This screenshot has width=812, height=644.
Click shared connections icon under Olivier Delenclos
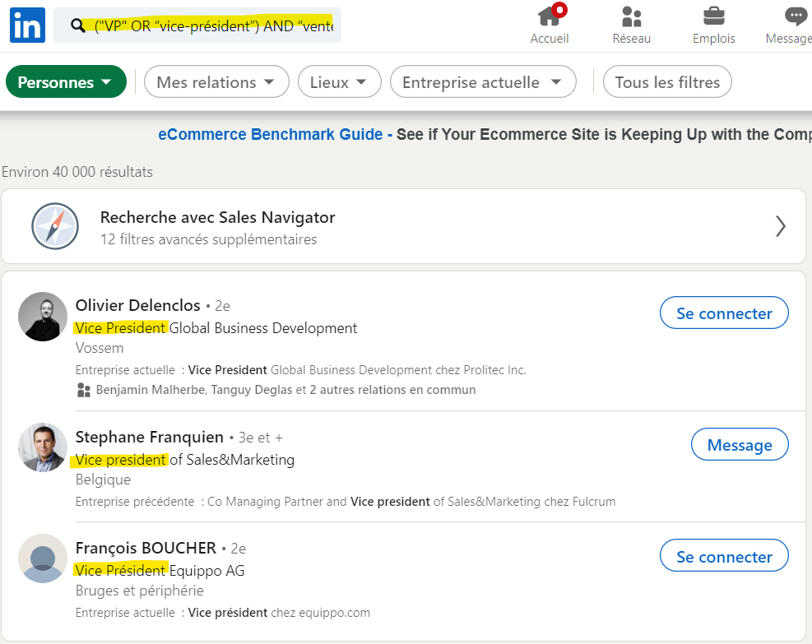(x=83, y=390)
